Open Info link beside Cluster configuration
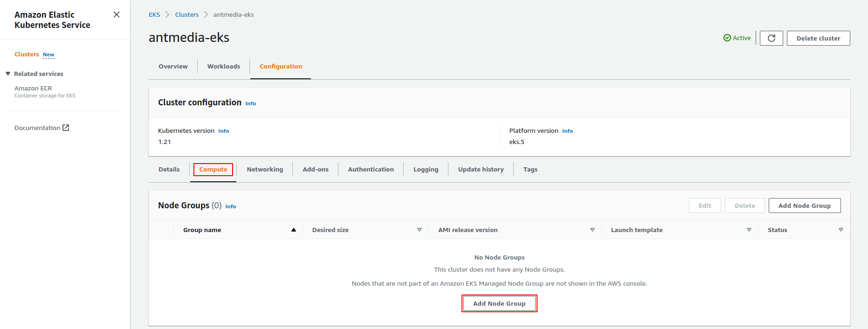 250,103
